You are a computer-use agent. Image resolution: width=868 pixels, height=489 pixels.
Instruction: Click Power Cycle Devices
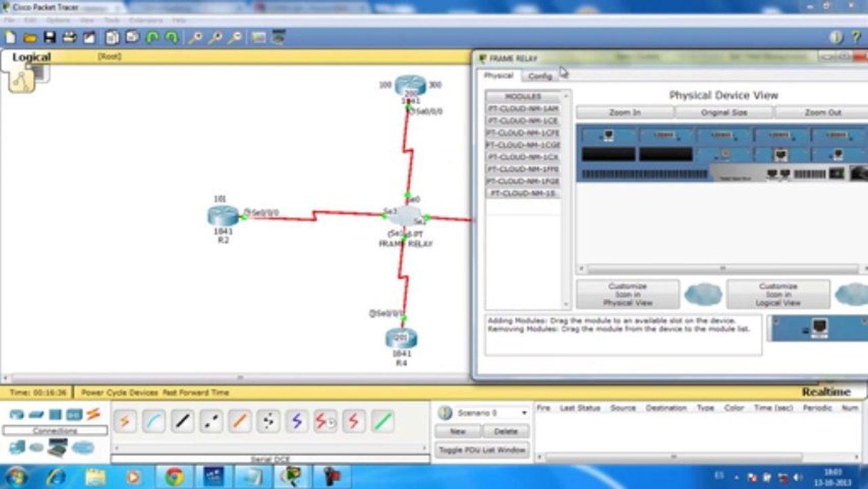point(120,393)
